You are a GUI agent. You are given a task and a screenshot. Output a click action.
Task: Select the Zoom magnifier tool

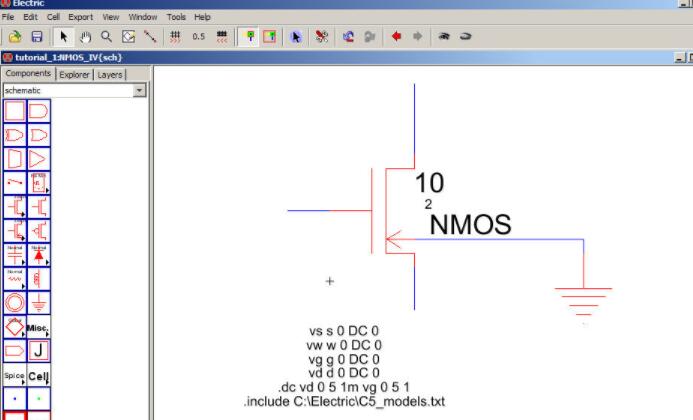click(x=106, y=36)
